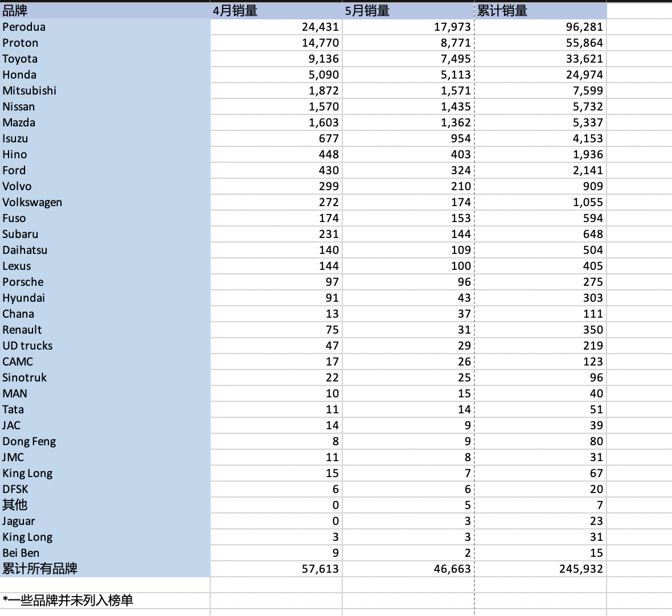The image size is (672, 616).
Task: Click the 累计销量 column header
Action: (540, 11)
